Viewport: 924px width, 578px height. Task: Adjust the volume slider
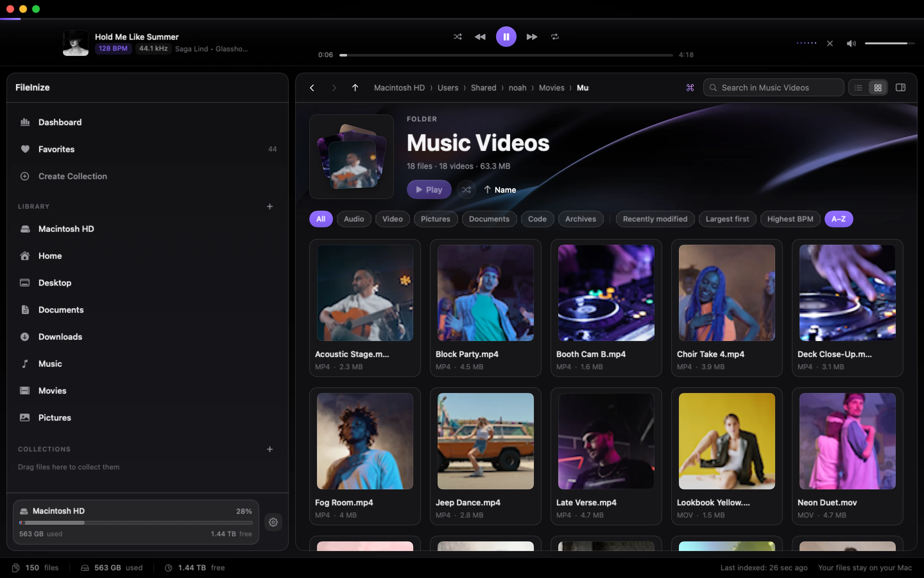[889, 43]
